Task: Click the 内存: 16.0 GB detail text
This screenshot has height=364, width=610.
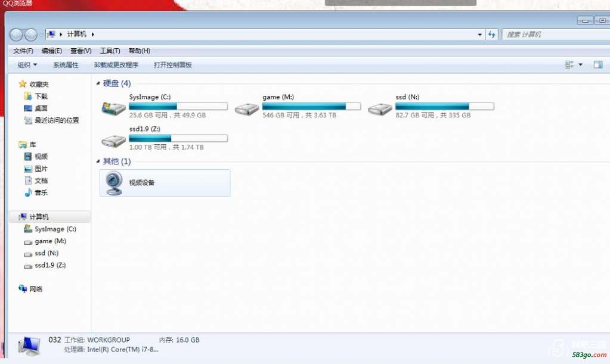Action: pyautogui.click(x=179, y=340)
